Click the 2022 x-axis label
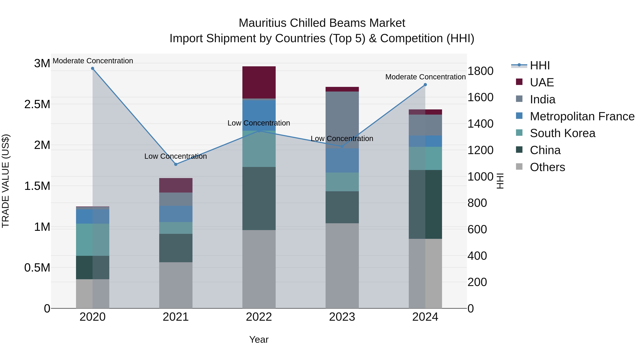The width and height of the screenshot is (644, 362). pos(259,317)
